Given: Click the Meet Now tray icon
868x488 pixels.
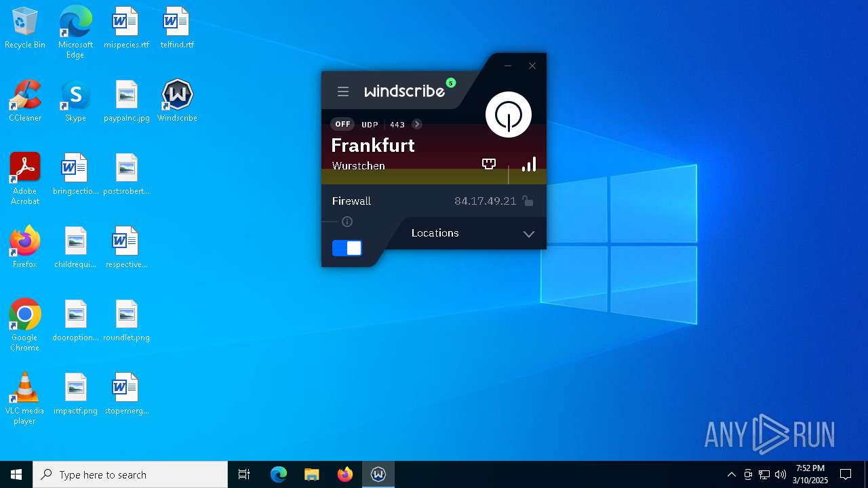Looking at the screenshot, I should tap(748, 474).
